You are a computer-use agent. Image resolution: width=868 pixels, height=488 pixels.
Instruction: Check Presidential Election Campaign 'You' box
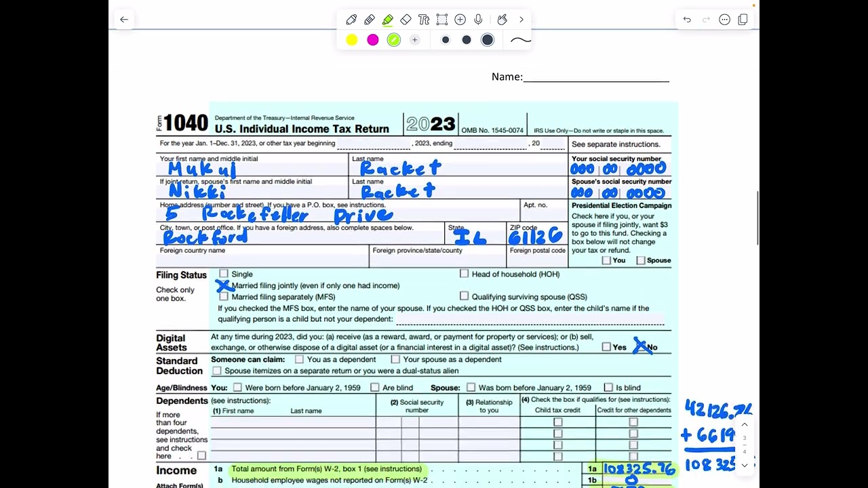606,260
